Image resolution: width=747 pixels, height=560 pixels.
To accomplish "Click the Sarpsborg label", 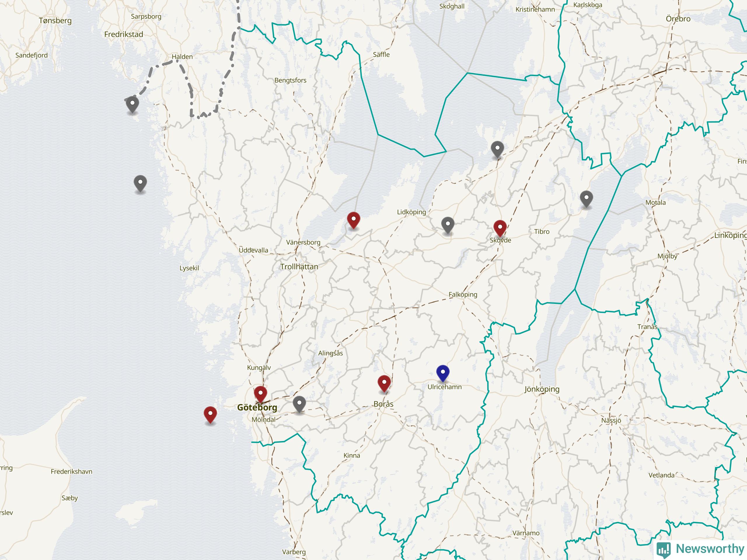I will (146, 16).
